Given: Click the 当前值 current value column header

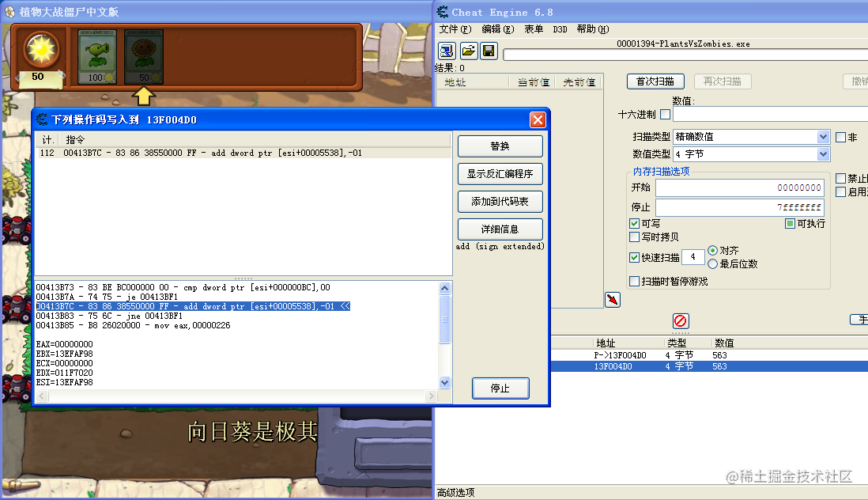Looking at the screenshot, I should (533, 82).
